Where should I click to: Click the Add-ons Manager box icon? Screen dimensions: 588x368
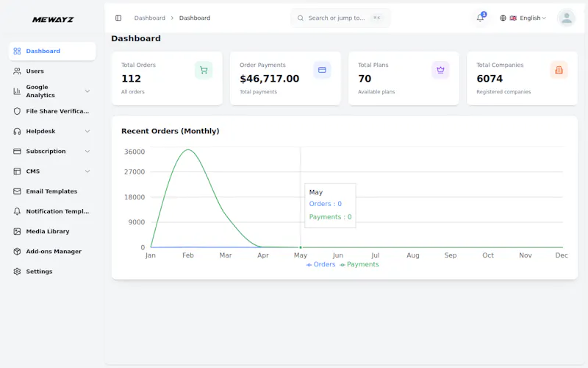[x=17, y=251]
